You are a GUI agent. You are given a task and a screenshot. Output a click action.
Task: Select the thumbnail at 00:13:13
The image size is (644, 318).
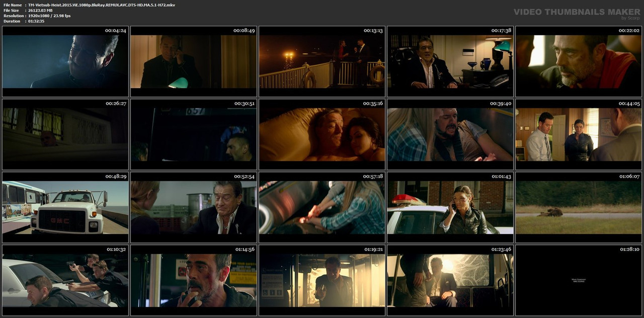tap(322, 61)
